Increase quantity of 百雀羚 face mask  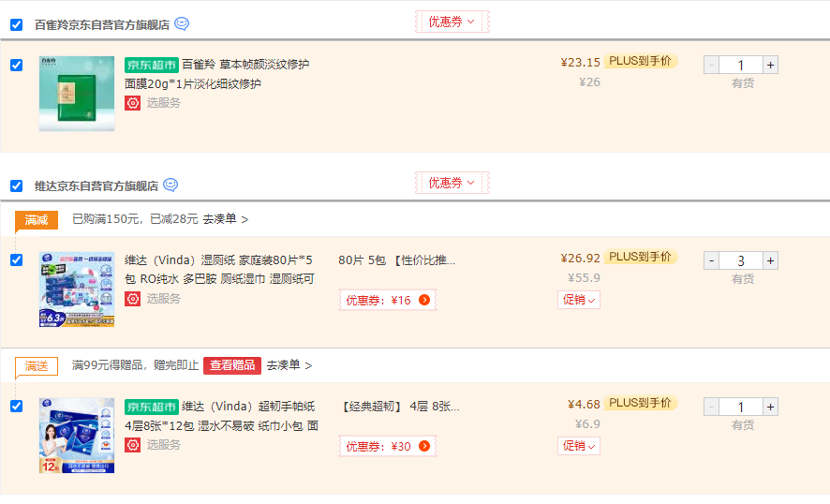[770, 66]
